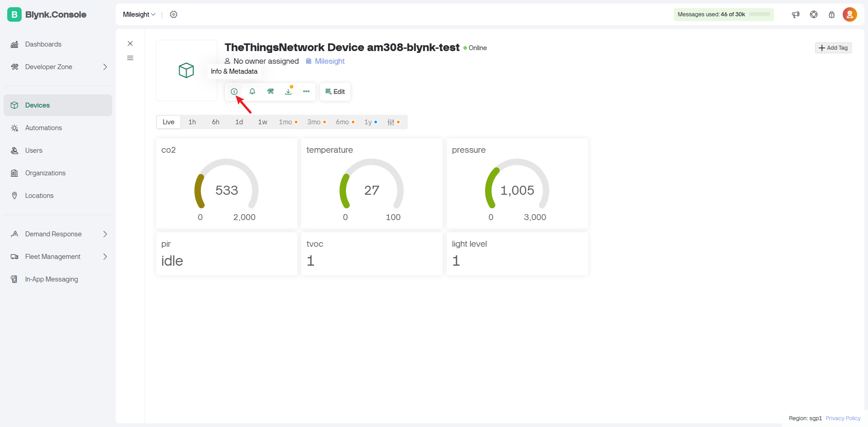Select the 6mo time range
Screen dimensions: 868x427
point(345,122)
